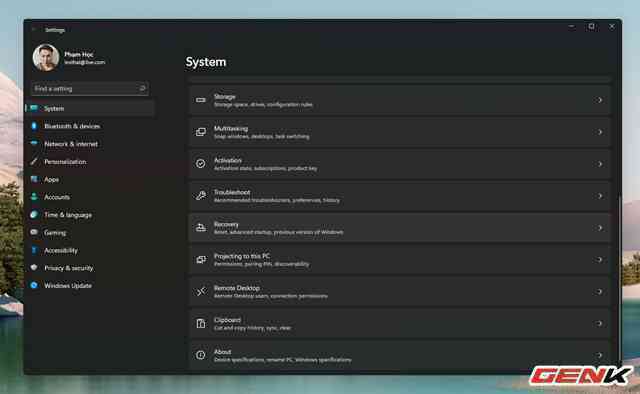
Task: Click the System page heading
Action: [x=206, y=62]
